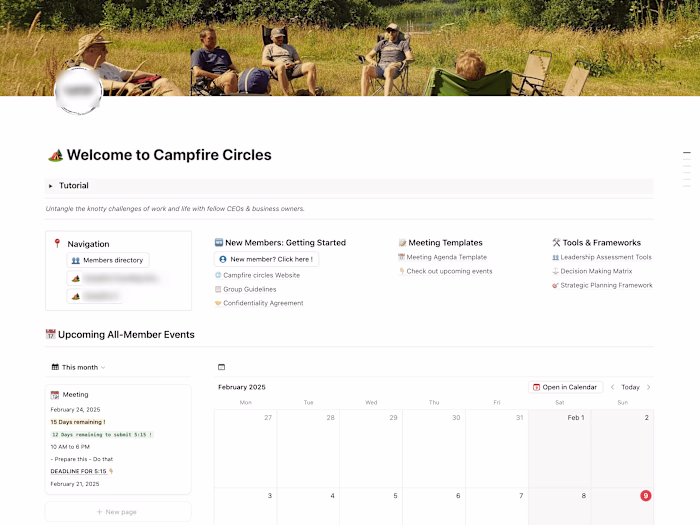Click the tent emoji beside Welcome title
Viewport: 700px width, 525px height.
click(56, 155)
